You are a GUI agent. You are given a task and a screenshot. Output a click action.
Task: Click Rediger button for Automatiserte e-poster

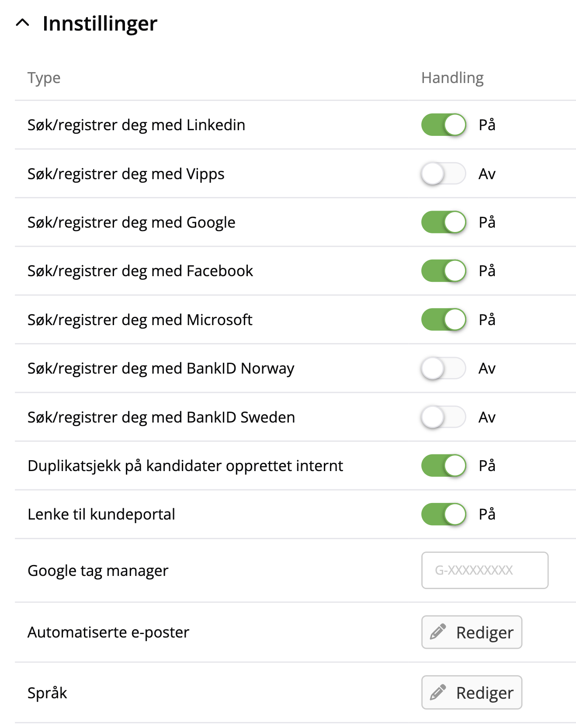click(472, 632)
